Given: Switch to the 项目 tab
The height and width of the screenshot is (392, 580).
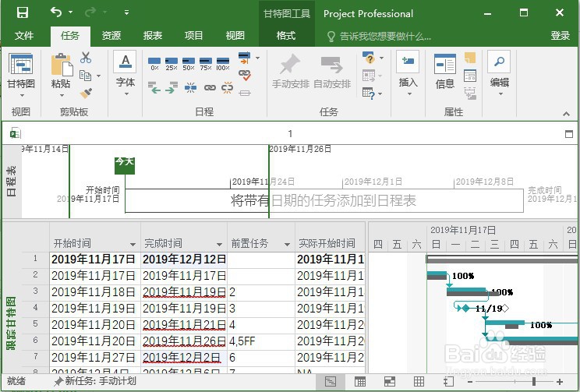Looking at the screenshot, I should point(194,36).
